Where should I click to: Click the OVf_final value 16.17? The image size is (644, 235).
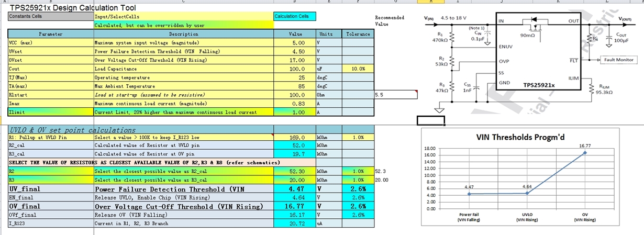[x=295, y=215]
